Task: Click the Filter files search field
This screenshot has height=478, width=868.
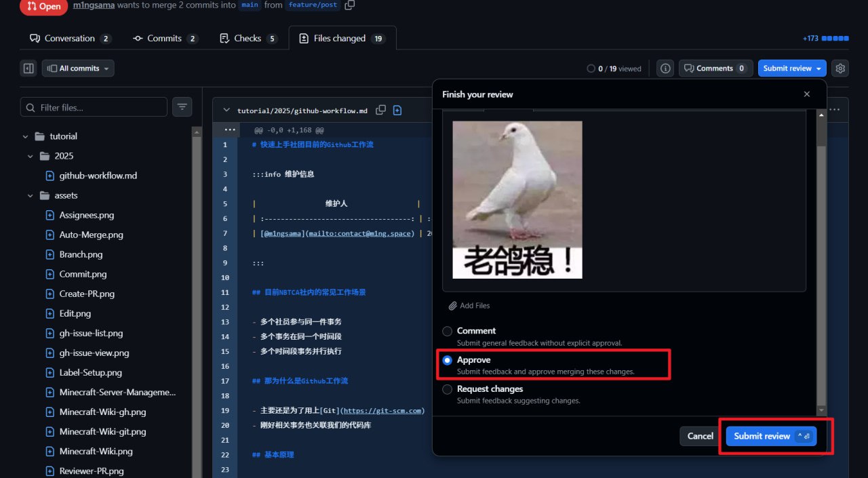Action: click(x=100, y=107)
